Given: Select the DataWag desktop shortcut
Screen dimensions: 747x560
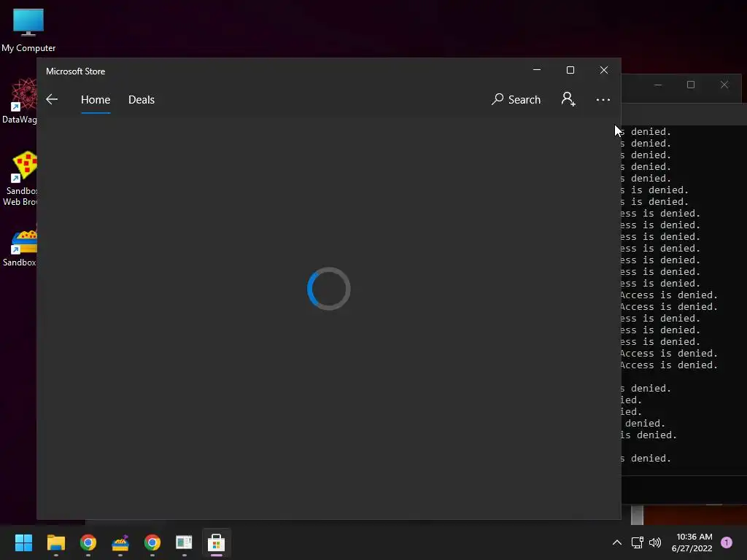Looking at the screenshot, I should (x=19, y=101).
